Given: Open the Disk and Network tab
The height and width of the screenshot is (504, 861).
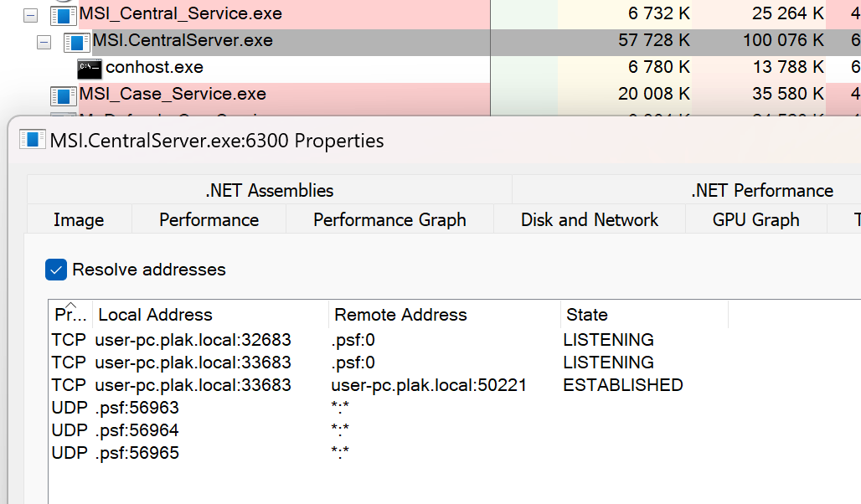Looking at the screenshot, I should tap(589, 219).
